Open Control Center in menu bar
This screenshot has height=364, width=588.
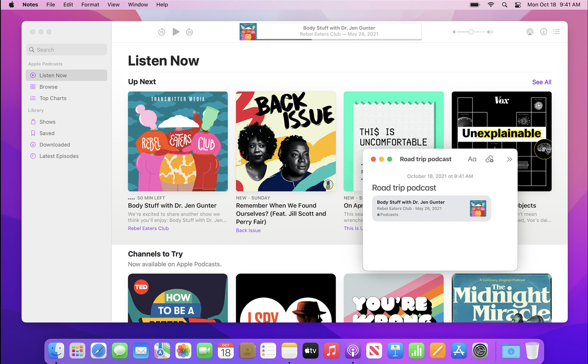click(x=518, y=5)
